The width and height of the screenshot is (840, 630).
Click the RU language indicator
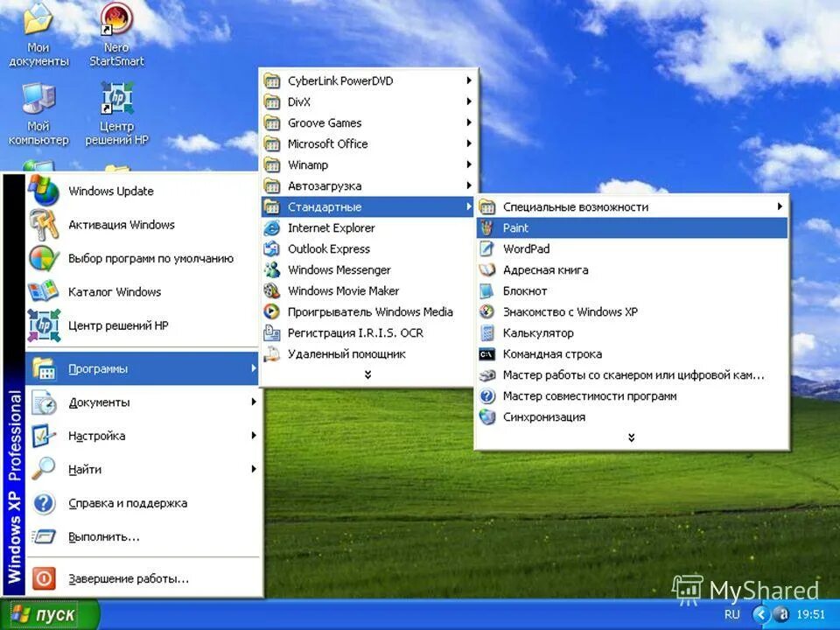click(731, 614)
